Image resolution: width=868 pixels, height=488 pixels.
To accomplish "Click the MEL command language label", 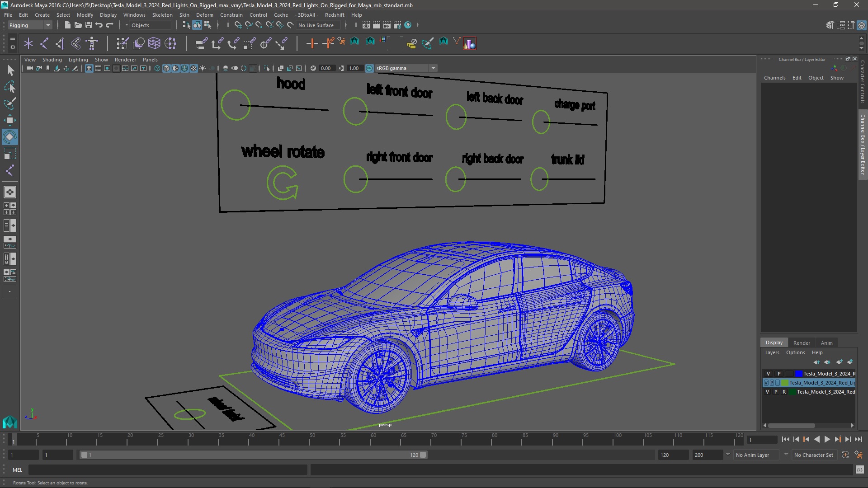I will click(x=17, y=470).
